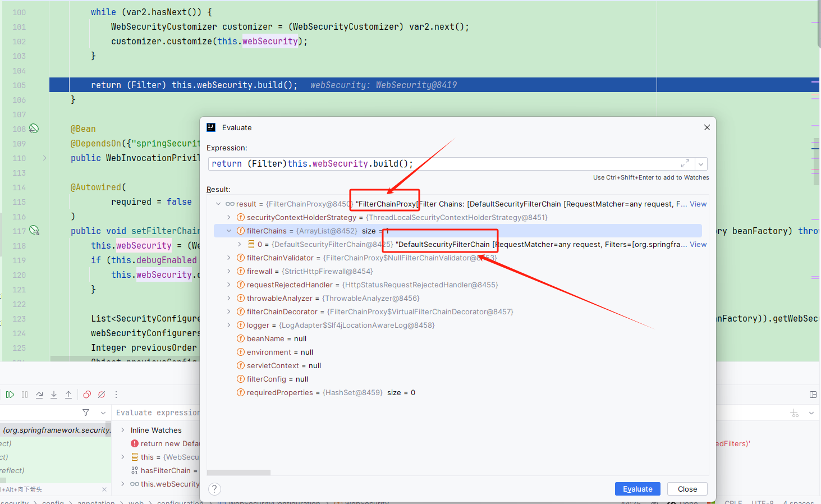This screenshot has width=821, height=504.
Task: Click the autowired gutter icon on line 117
Action: [x=34, y=231]
